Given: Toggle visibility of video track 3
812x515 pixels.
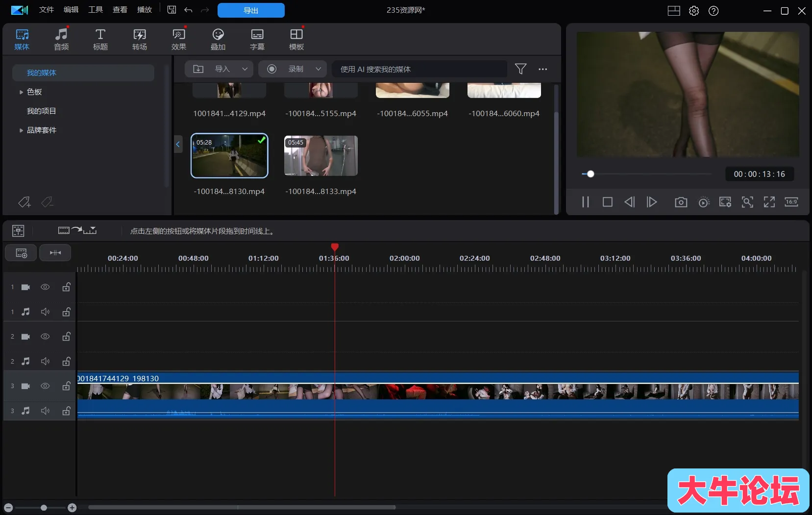Looking at the screenshot, I should tap(45, 386).
